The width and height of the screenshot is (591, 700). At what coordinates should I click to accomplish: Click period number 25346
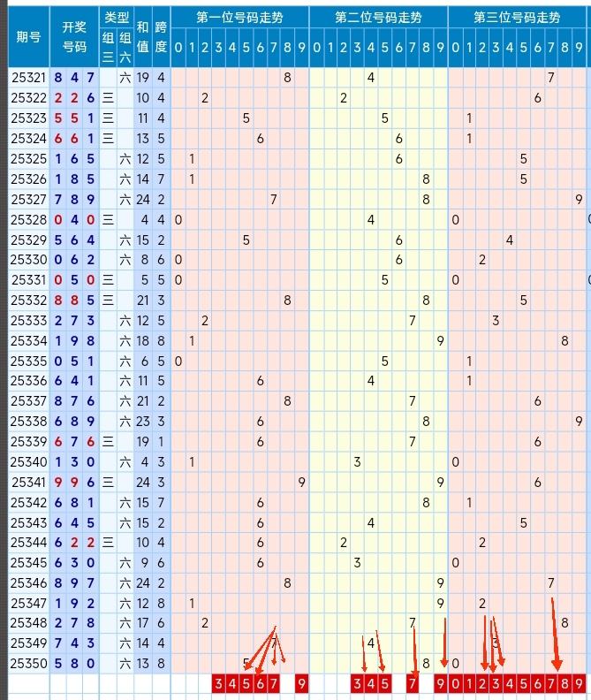click(x=28, y=583)
